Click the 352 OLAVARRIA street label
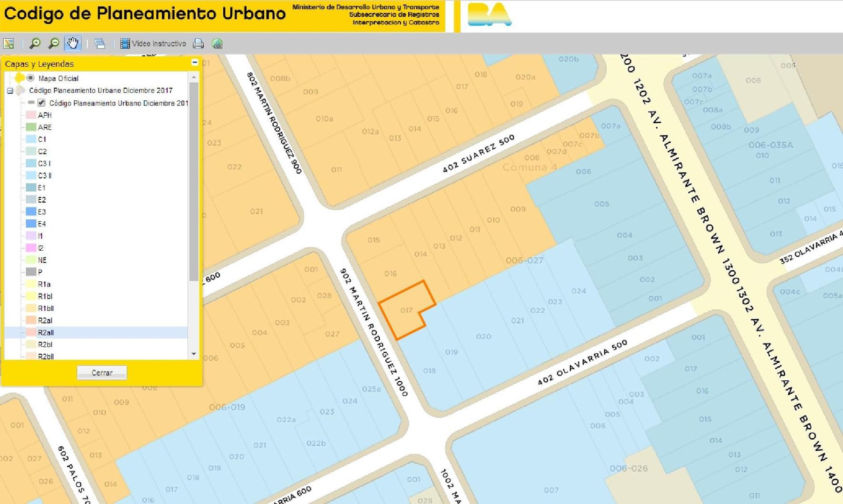 (x=812, y=247)
